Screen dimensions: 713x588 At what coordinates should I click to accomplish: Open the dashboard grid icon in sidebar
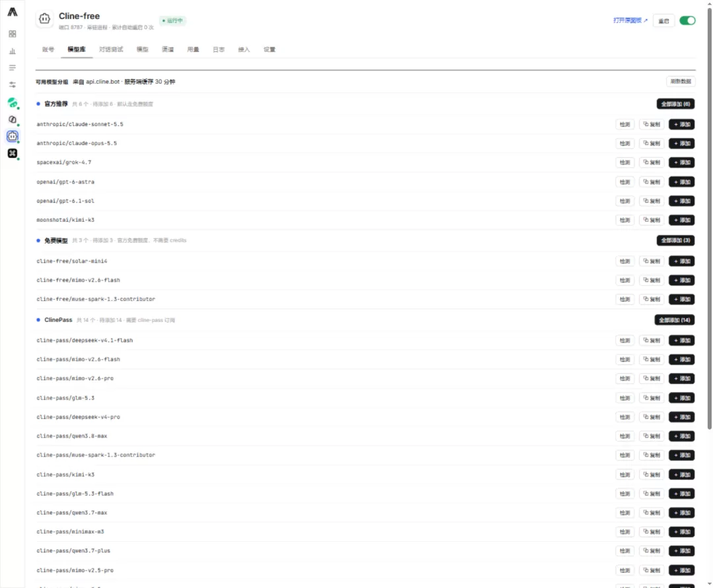(x=13, y=34)
